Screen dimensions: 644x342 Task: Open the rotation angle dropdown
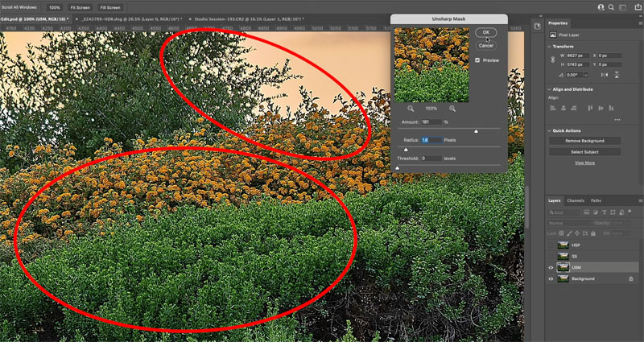coord(586,75)
